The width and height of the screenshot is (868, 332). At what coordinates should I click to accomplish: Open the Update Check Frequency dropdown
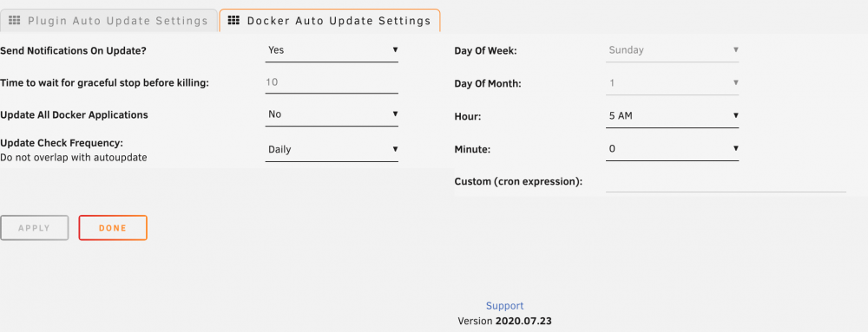(x=332, y=150)
